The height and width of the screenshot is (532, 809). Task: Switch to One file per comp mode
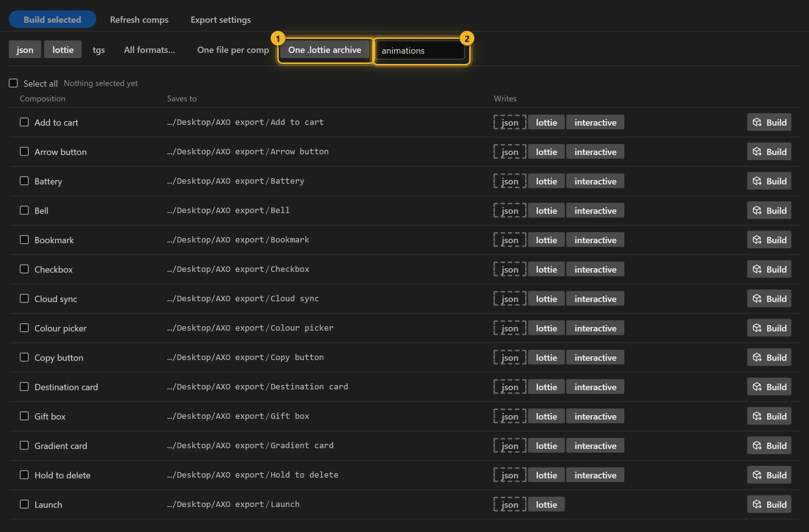[x=233, y=50]
